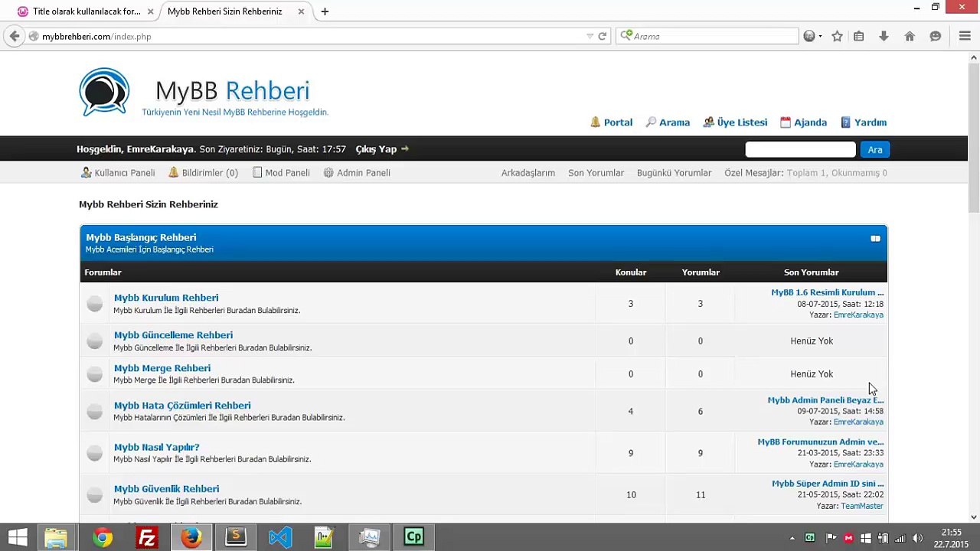Image resolution: width=980 pixels, height=551 pixels.
Task: Open Mybb Güncelleme Rehberi forum
Action: coord(173,335)
